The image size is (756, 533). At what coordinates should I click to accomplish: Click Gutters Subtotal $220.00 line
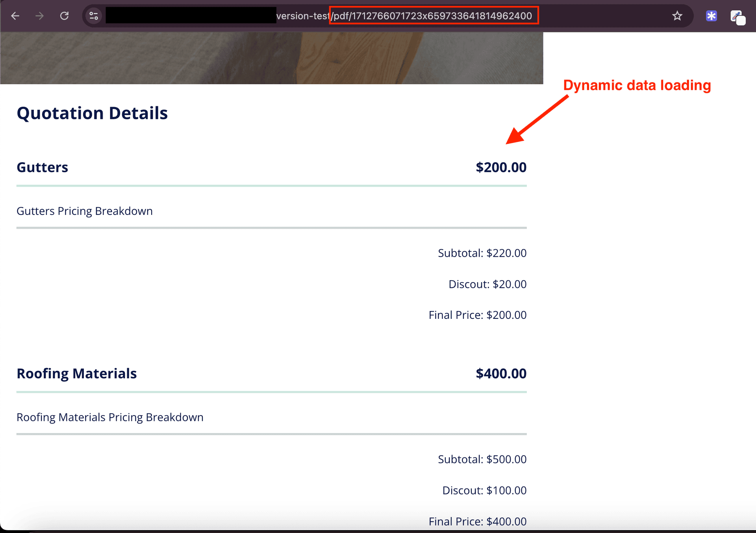[482, 253]
